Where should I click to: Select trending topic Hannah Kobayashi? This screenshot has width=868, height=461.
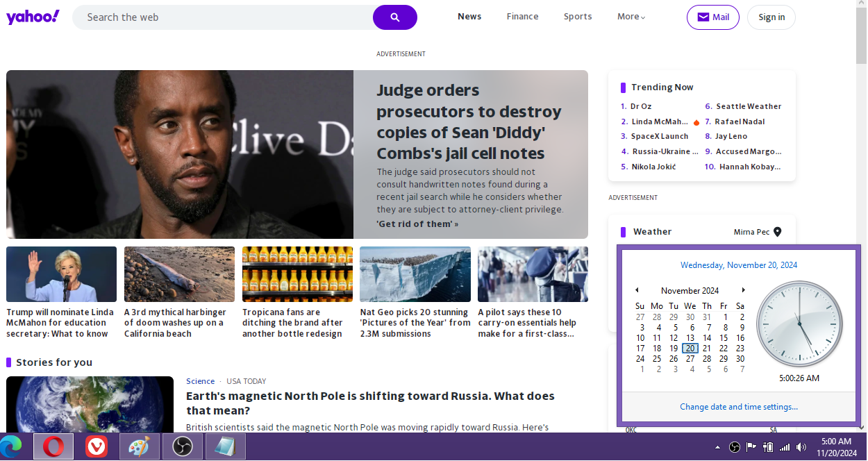(x=750, y=167)
